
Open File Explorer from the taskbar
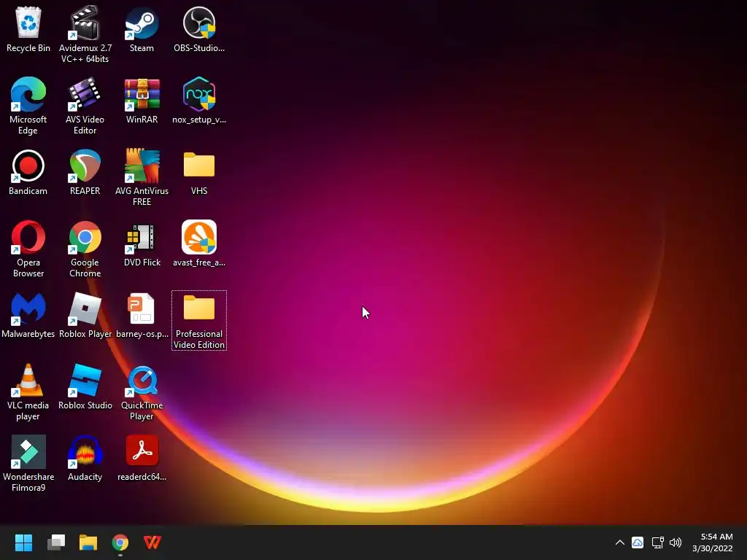click(88, 542)
